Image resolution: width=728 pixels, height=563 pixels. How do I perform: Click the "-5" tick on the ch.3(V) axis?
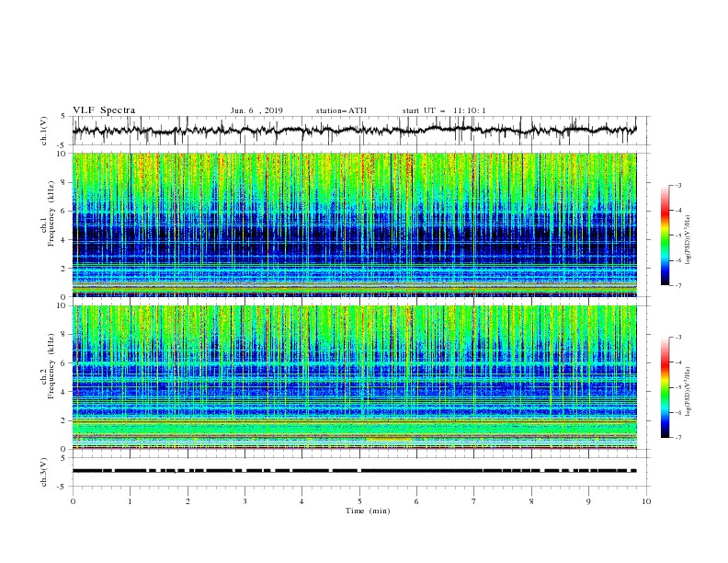[x=62, y=487]
